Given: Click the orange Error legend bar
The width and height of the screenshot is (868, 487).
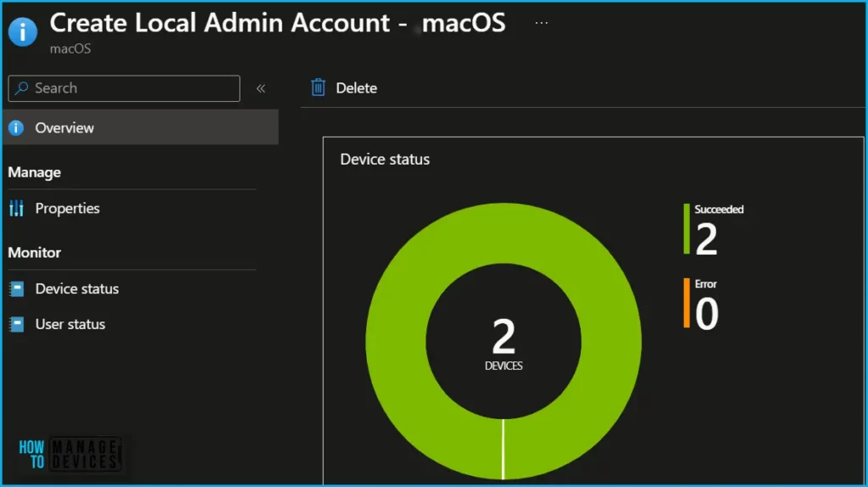Looking at the screenshot, I should coord(687,303).
